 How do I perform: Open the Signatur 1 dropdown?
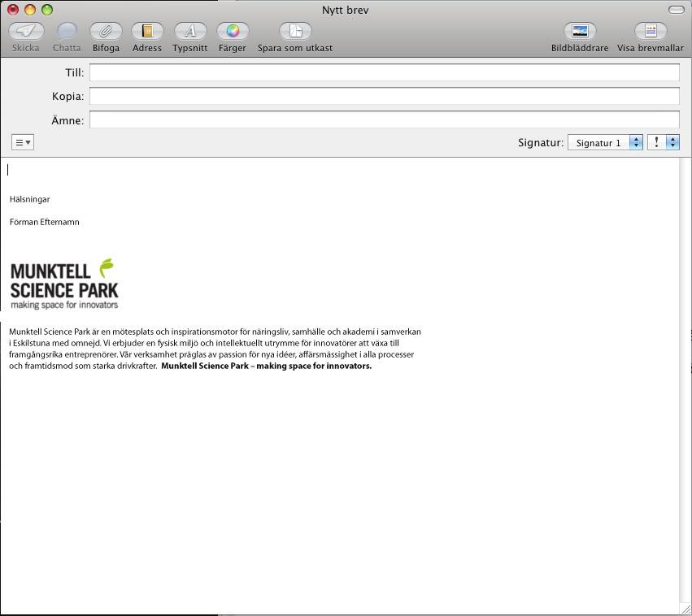605,142
